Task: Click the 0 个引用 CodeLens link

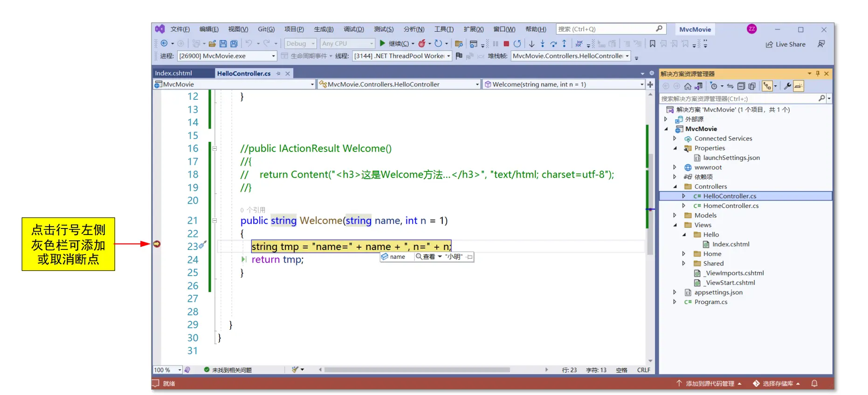Action: pyautogui.click(x=253, y=210)
